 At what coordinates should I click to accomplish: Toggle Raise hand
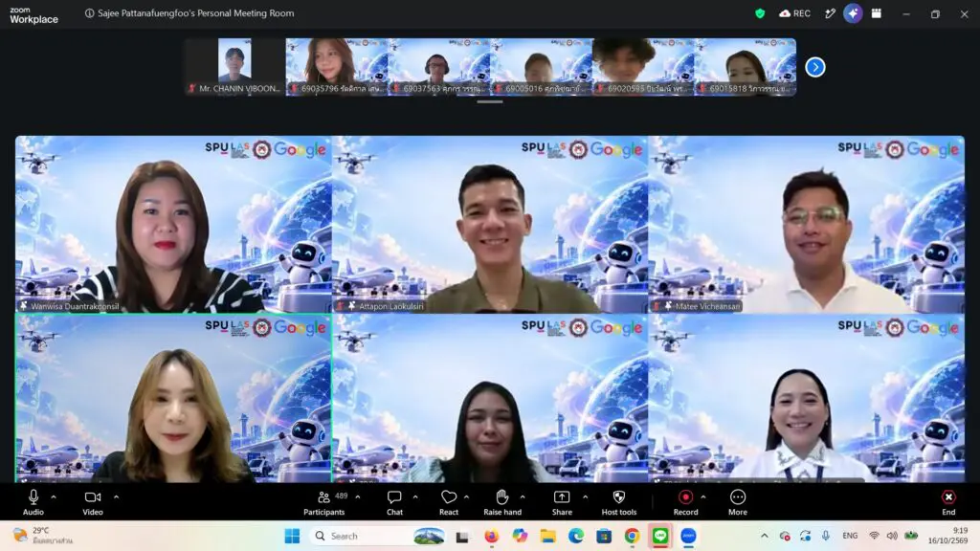pos(502,502)
